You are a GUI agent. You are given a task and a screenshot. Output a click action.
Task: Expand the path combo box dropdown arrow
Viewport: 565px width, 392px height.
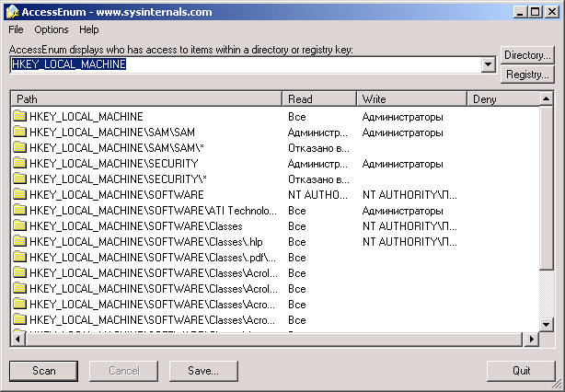point(489,64)
